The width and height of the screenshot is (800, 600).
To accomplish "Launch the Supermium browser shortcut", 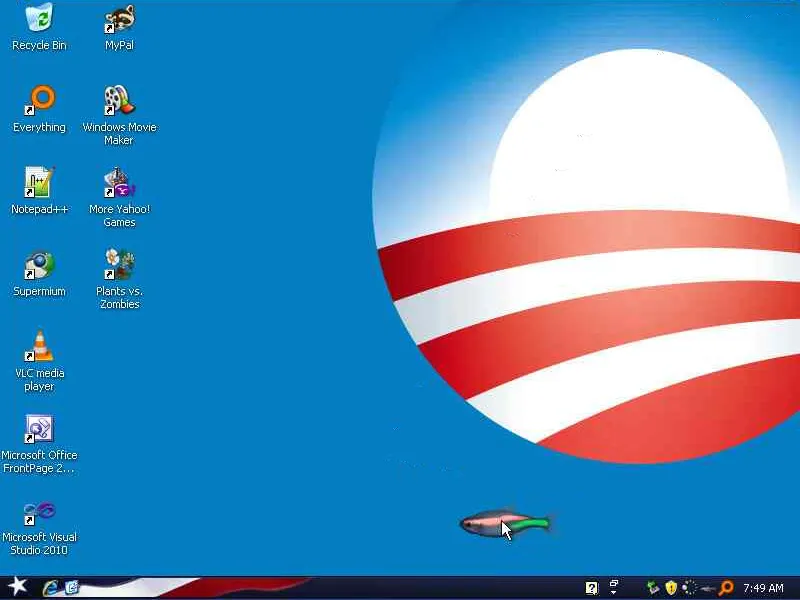I will point(39,273).
